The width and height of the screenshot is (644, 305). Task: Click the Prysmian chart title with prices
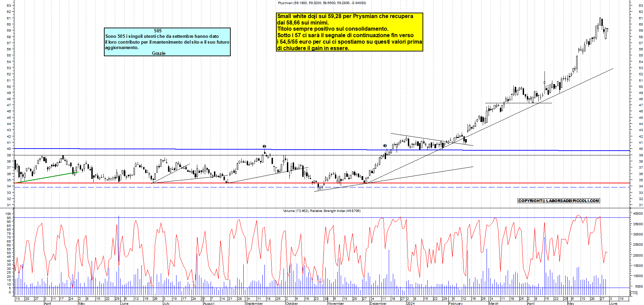pos(322,3)
